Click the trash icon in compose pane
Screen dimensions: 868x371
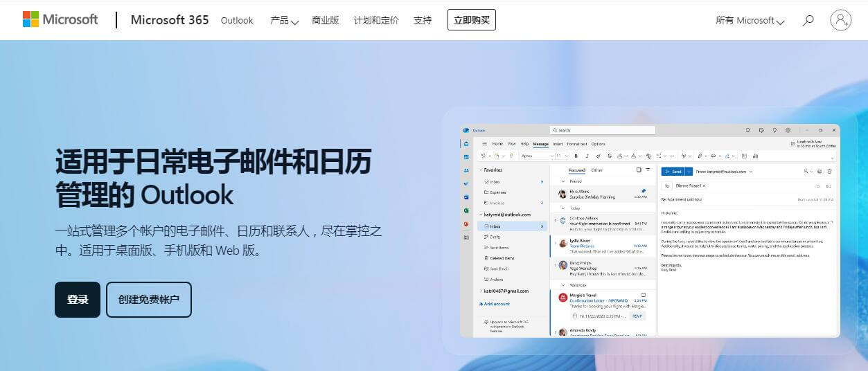pyautogui.click(x=829, y=171)
